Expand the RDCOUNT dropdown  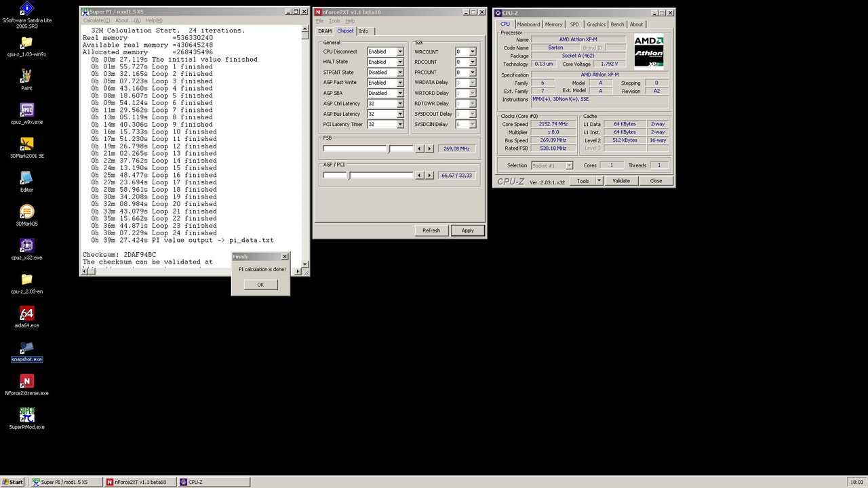click(x=473, y=62)
